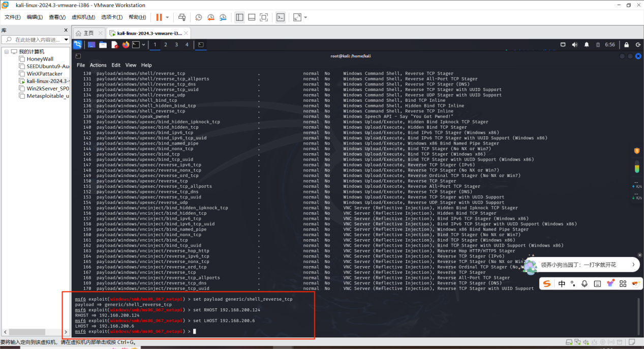This screenshot has width=644, height=349.
Task: Take a snapshot of this virtual machine
Action: point(198,17)
